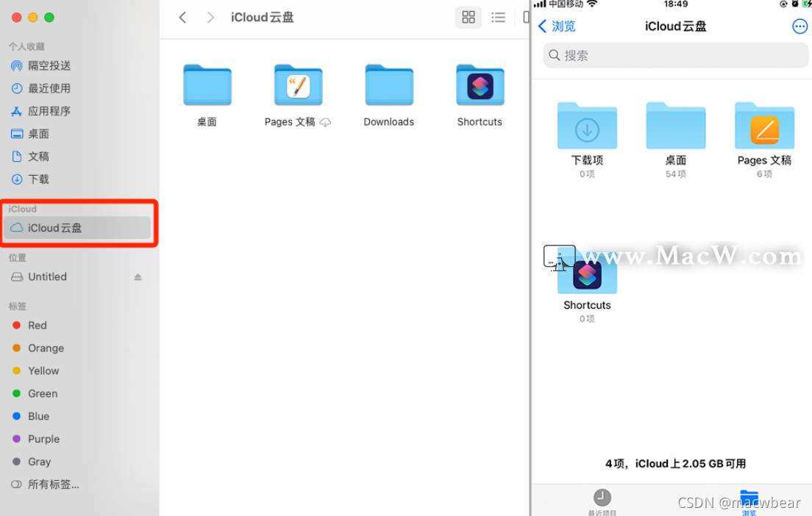Switch to 最近项目 tab on iPhone
The height and width of the screenshot is (516, 812).
602,502
